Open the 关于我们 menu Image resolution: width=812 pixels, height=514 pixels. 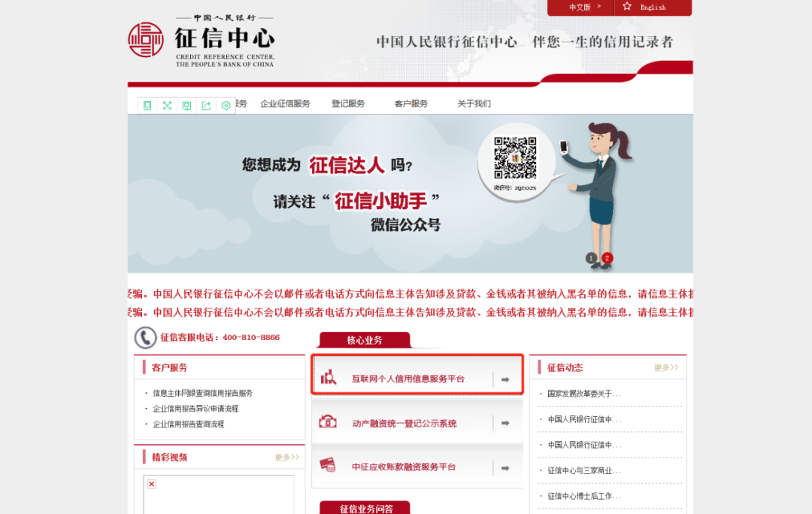(474, 104)
